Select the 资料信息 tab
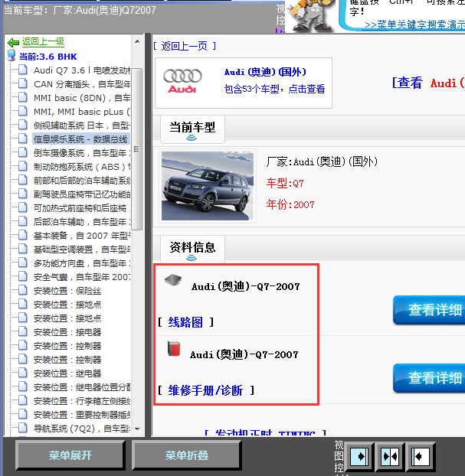 [x=192, y=249]
